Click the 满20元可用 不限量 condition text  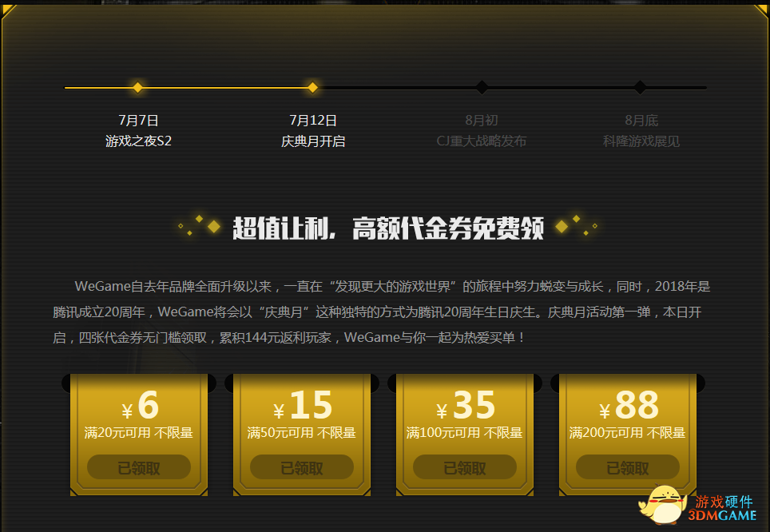pos(138,433)
